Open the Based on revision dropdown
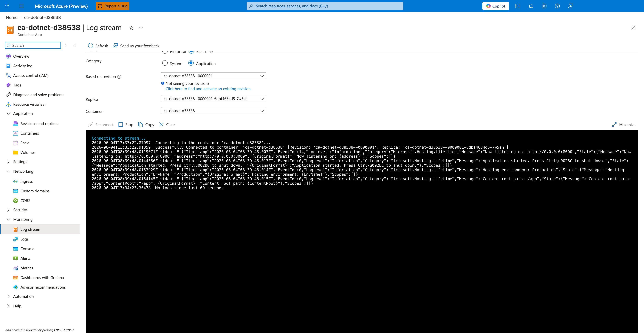 214,76
